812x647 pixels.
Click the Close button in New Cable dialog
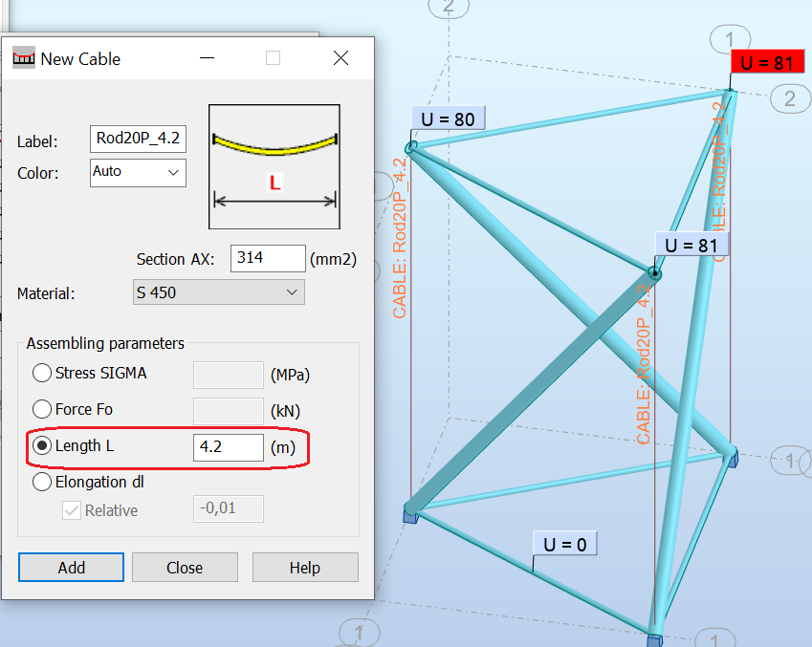point(185,568)
